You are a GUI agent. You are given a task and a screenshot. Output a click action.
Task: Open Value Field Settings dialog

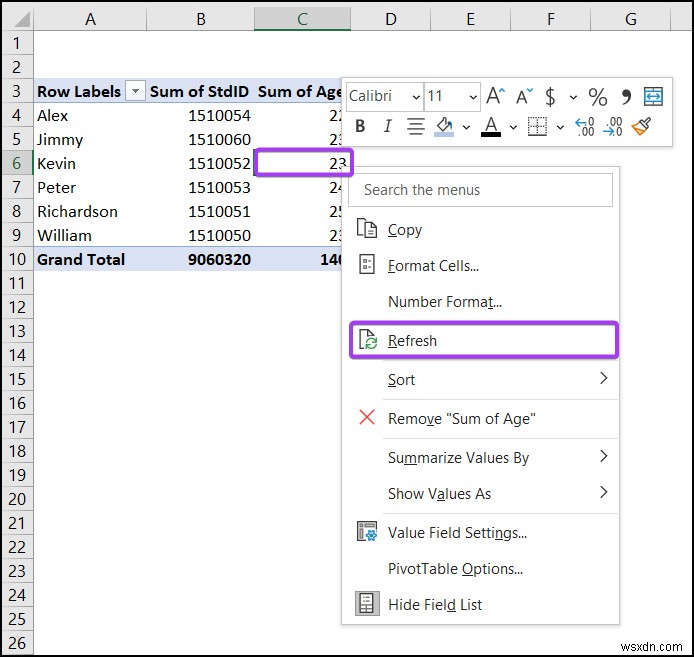coord(456,533)
